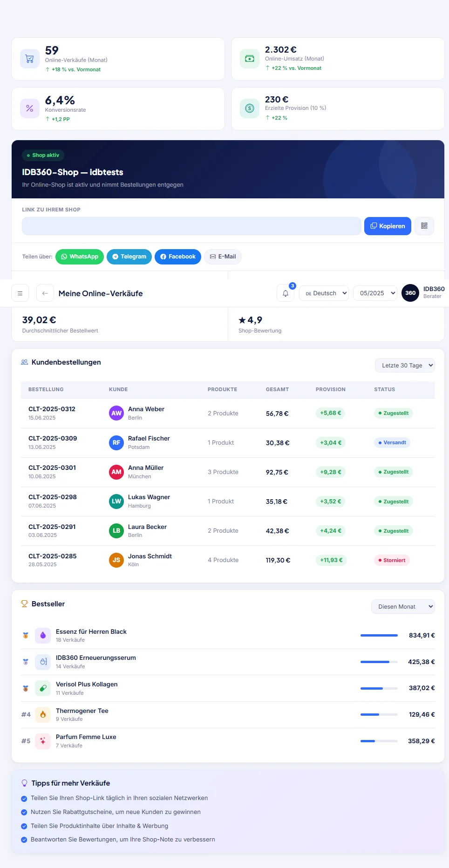Show the shop QR code
The width and height of the screenshot is (449, 868).
(424, 226)
